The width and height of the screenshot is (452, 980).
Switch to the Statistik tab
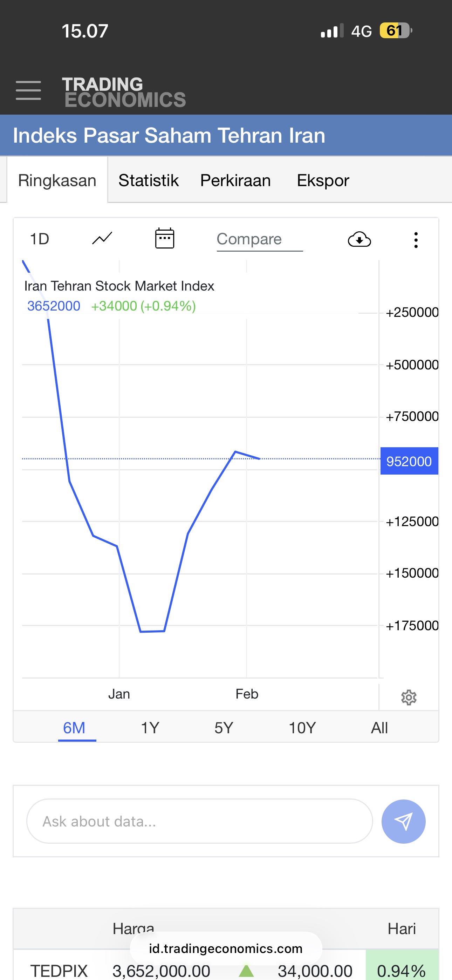point(148,180)
